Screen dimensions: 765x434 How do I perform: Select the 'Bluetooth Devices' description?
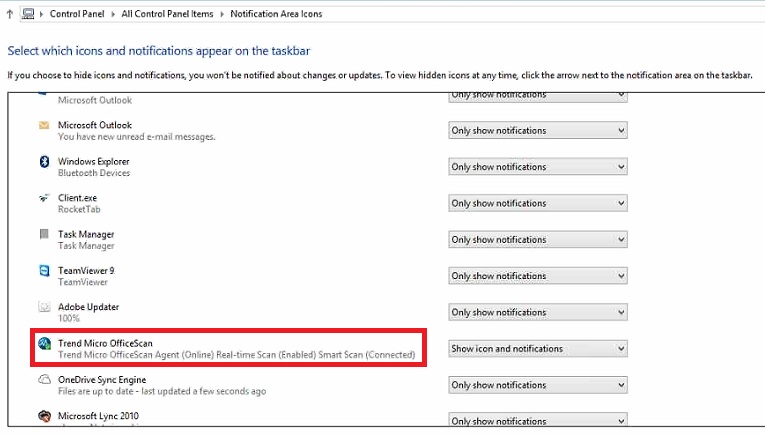[x=94, y=173]
